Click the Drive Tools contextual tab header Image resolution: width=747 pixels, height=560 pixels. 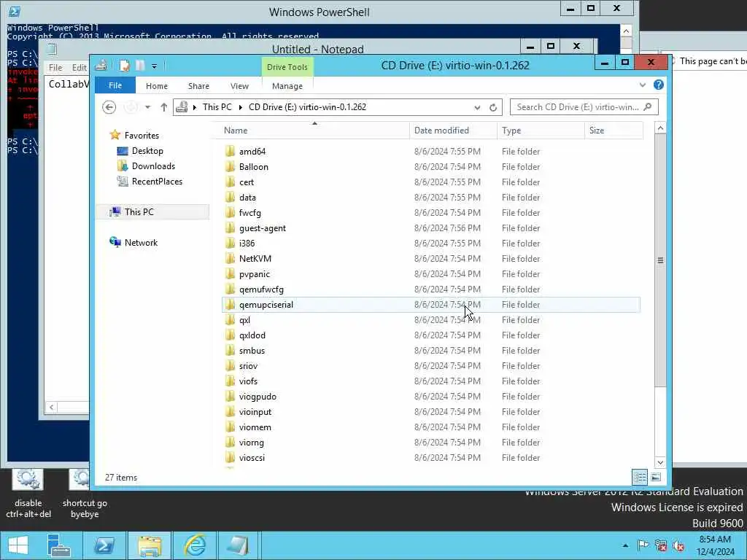(x=287, y=67)
